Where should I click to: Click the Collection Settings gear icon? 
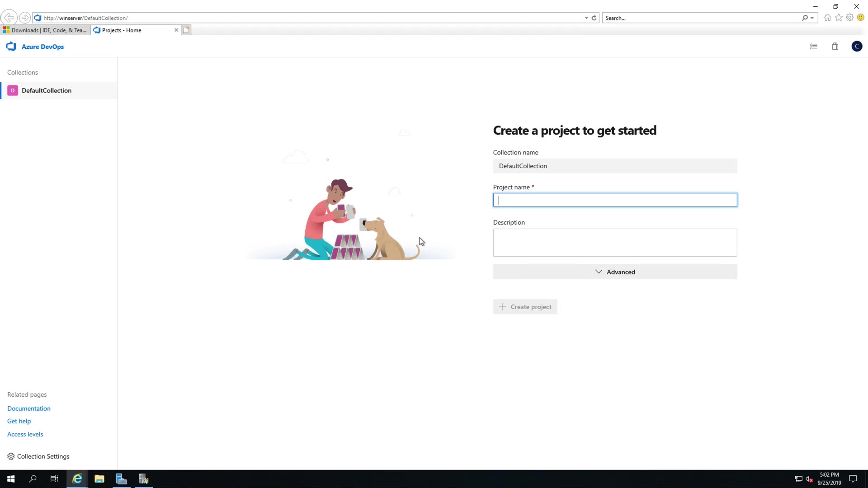[x=11, y=456]
